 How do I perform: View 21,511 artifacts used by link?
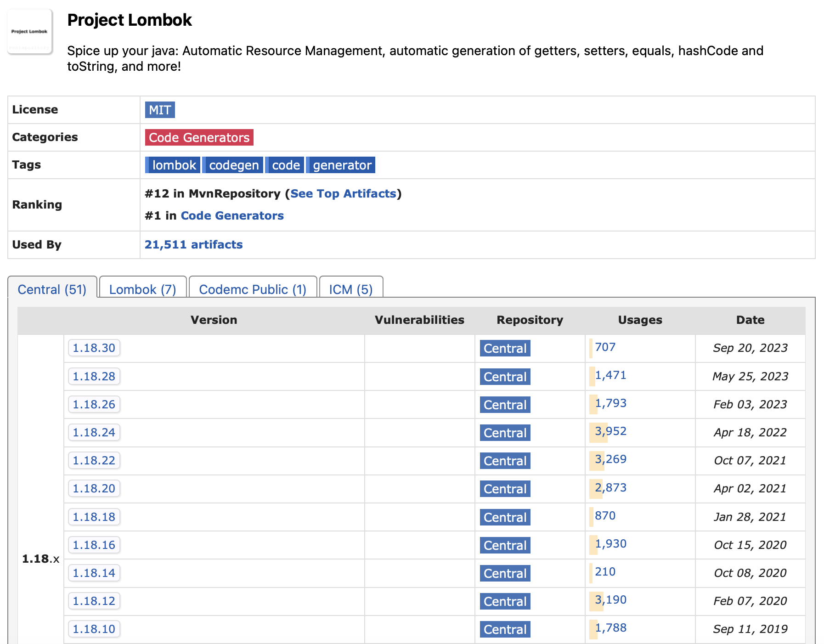click(193, 244)
